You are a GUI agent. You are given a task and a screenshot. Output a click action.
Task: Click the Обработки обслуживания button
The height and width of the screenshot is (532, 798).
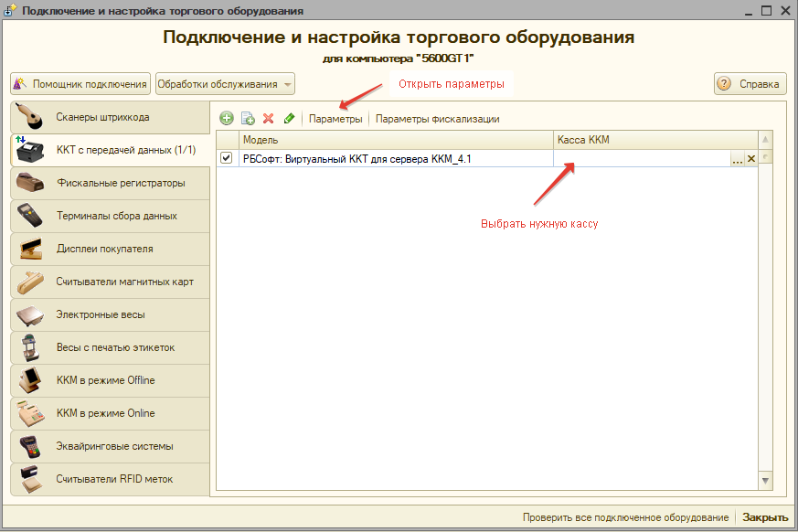click(x=225, y=84)
